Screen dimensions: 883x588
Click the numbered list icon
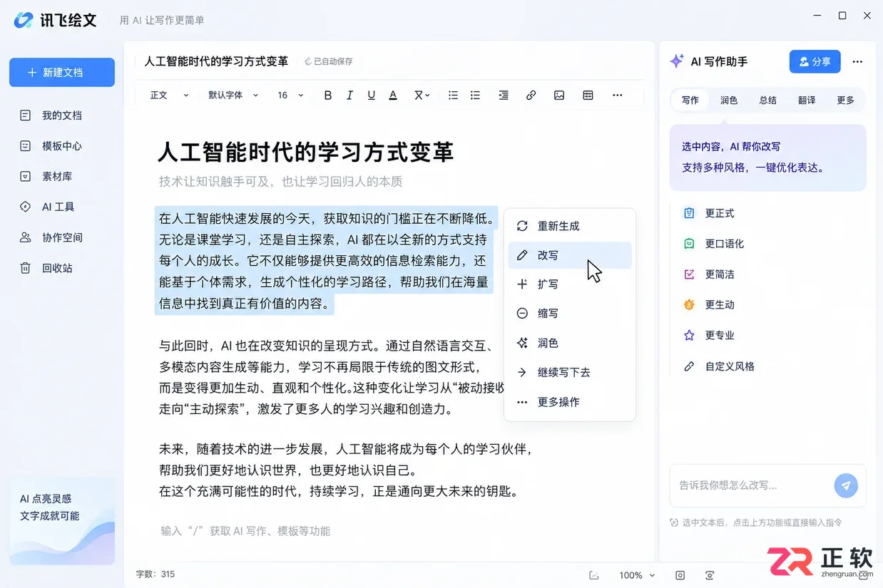pos(475,96)
